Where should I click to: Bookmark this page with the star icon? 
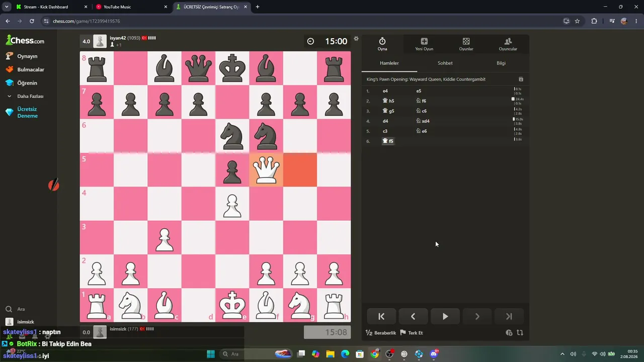(x=577, y=21)
